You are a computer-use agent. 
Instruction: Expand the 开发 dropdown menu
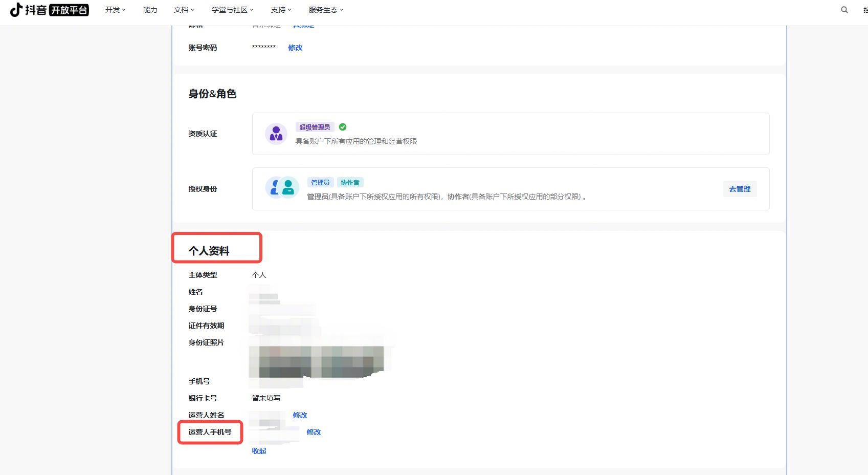pyautogui.click(x=115, y=10)
